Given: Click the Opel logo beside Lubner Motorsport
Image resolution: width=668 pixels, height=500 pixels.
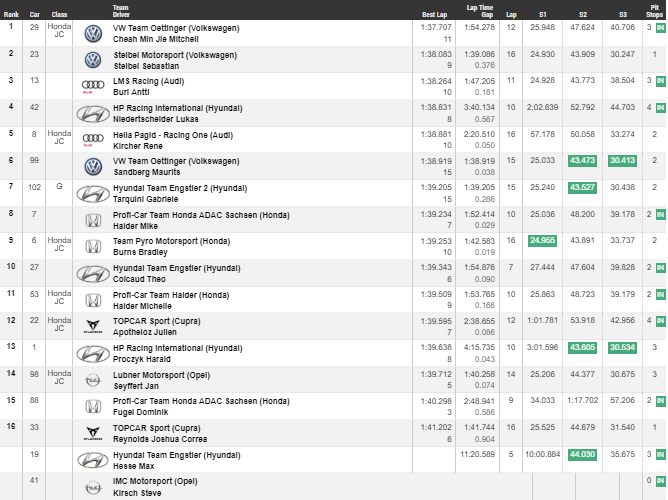Looking at the screenshot, I should pyautogui.click(x=93, y=378).
